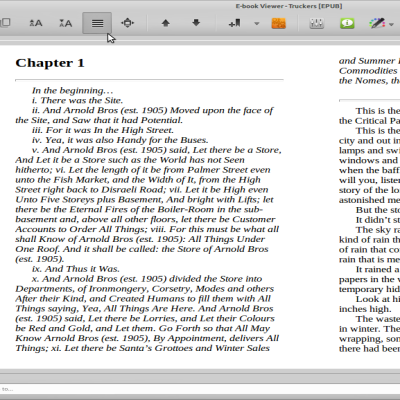Click the line 'iii. For it was In the High Street.'
The height and width of the screenshot is (400, 400).
pos(103,130)
